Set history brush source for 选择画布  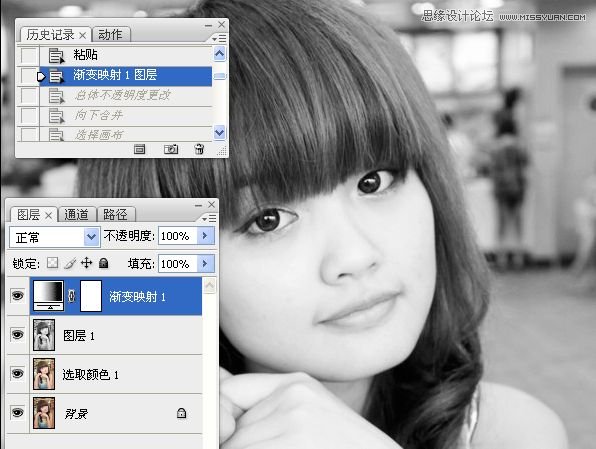[x=29, y=135]
